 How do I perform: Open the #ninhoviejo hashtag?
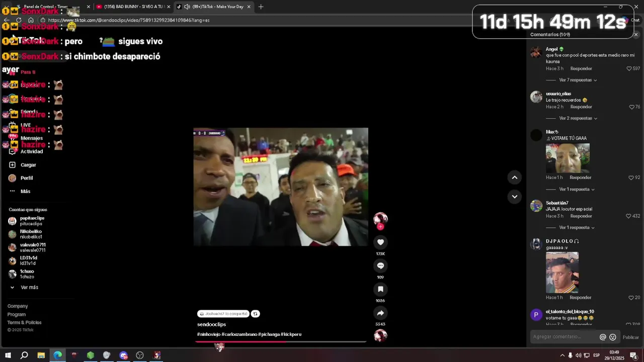209,334
